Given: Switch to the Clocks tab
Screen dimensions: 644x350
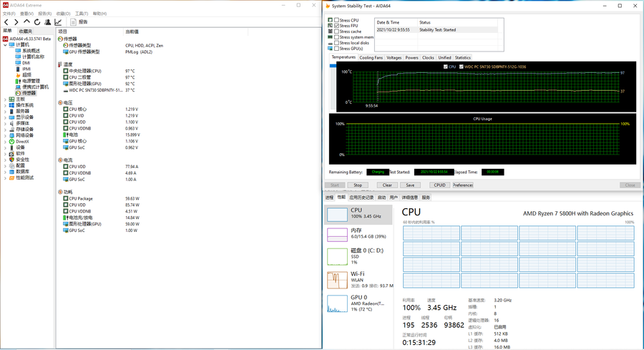Looking at the screenshot, I should [428, 57].
